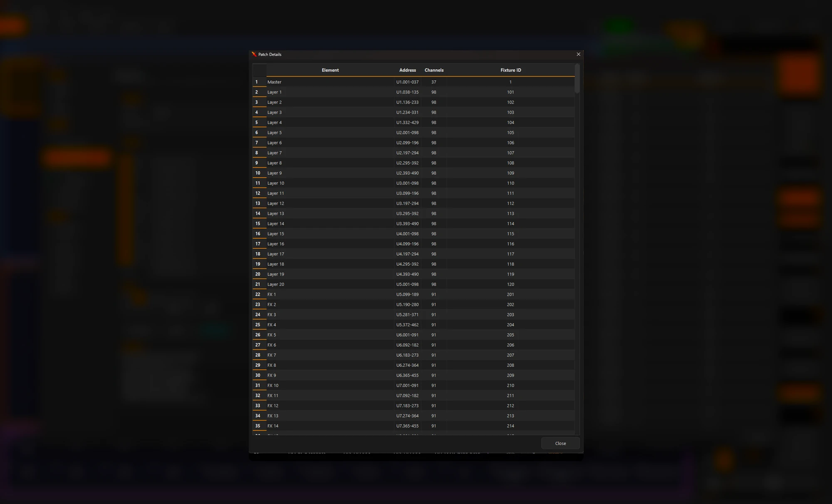
Task: Sort by the Element column header
Action: (330, 70)
